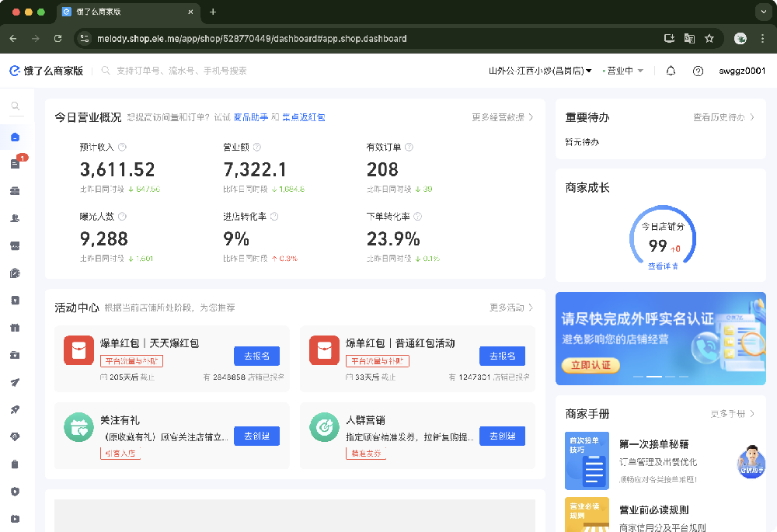The width and height of the screenshot is (777, 532).
Task: Click the paper plane icon in sidebar
Action: point(16,382)
